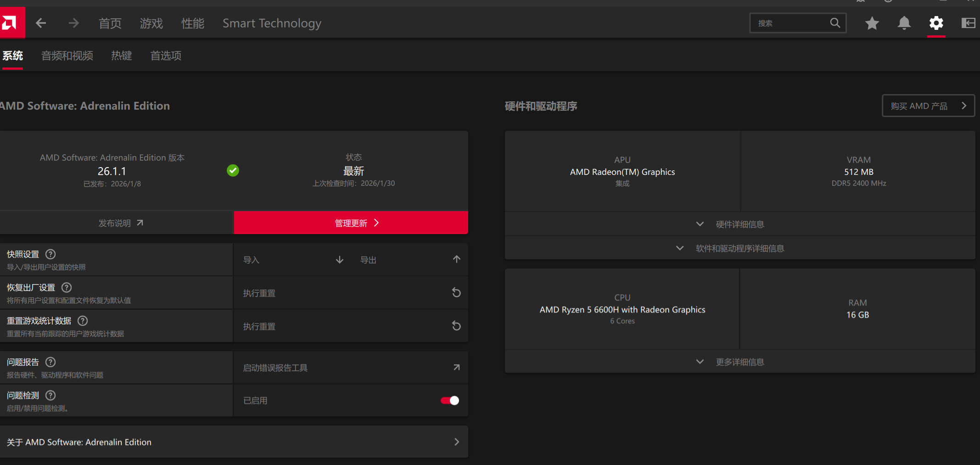The image size is (980, 465).
Task: Disable the 问题检测 toggle switch
Action: click(450, 400)
